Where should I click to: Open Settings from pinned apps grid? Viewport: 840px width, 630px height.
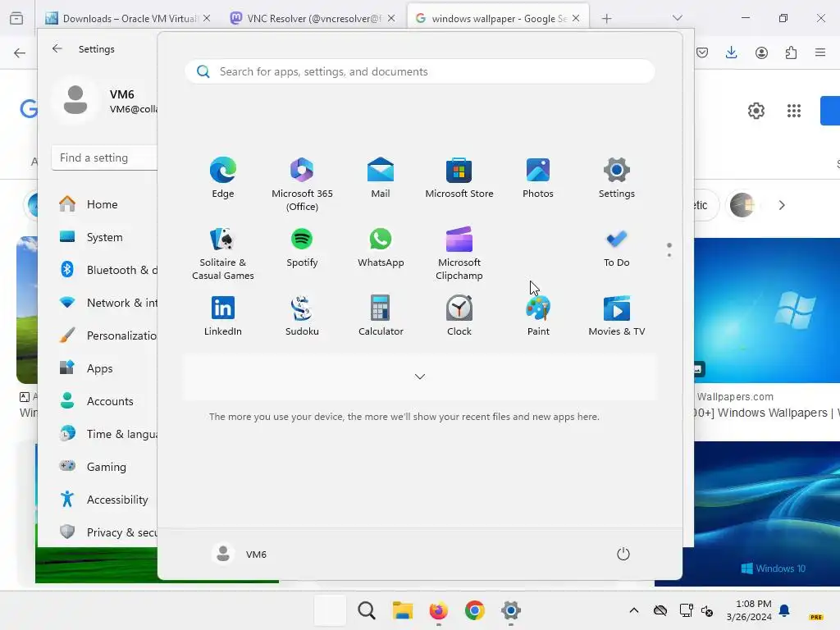[x=617, y=178]
